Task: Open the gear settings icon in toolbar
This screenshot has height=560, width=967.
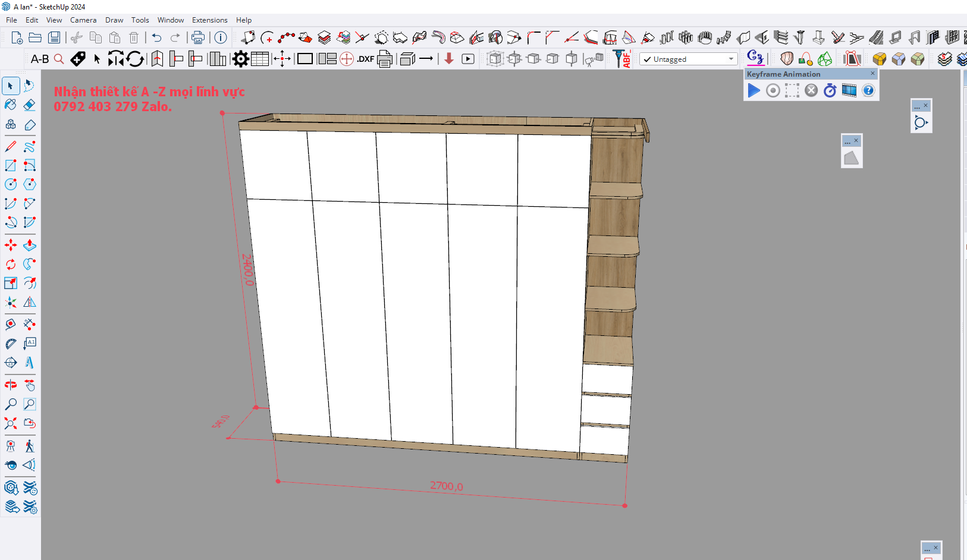Action: tap(240, 59)
